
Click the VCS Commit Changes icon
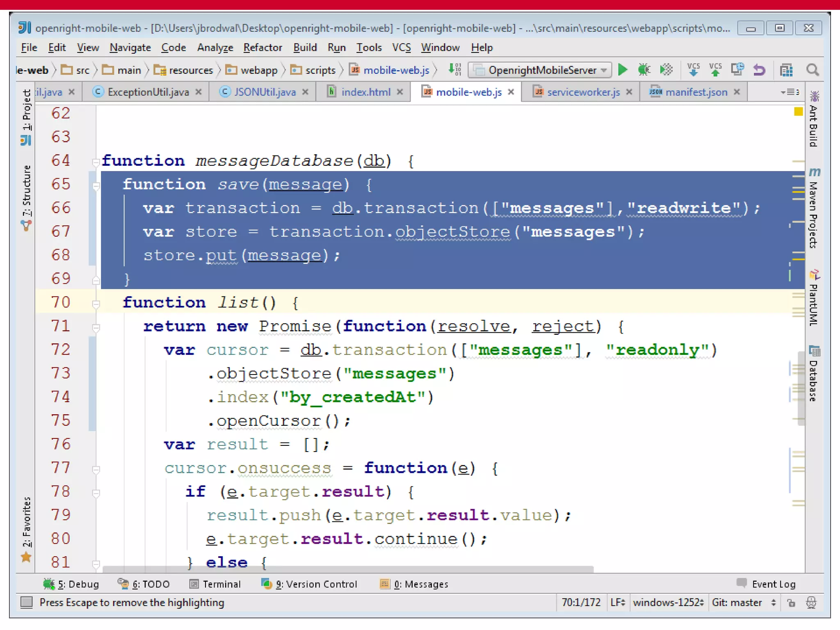coord(715,70)
